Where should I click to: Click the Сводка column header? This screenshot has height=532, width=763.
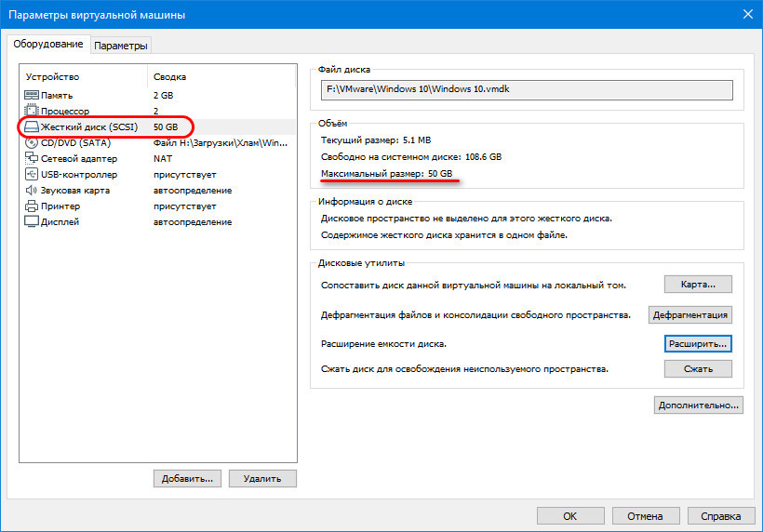tap(169, 77)
